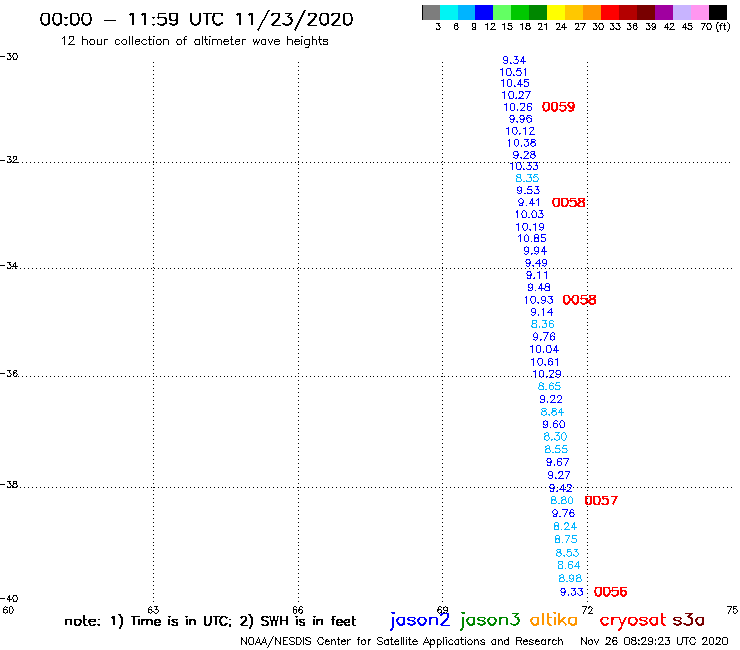
Task: Select the wave height value 9.14
Action: 542,312
